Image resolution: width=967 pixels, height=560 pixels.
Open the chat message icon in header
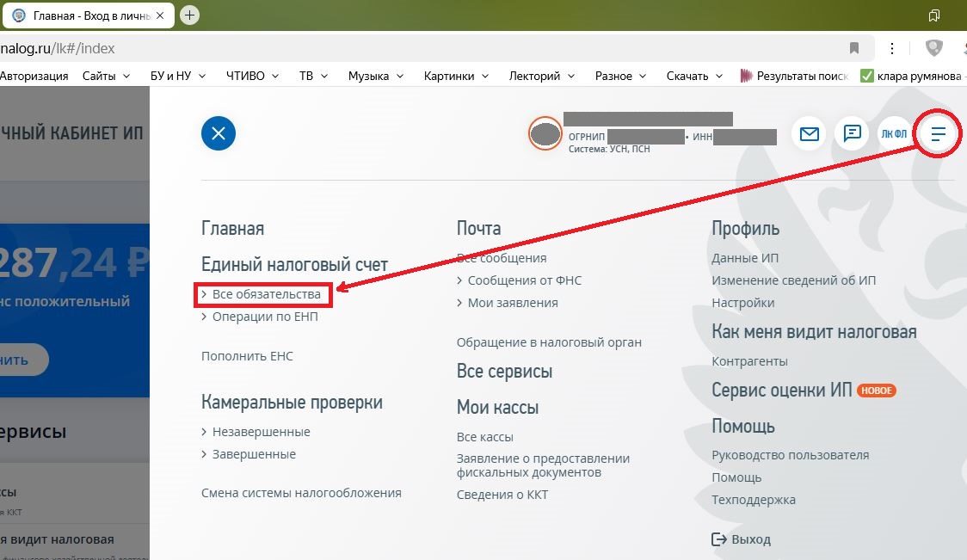pos(852,133)
